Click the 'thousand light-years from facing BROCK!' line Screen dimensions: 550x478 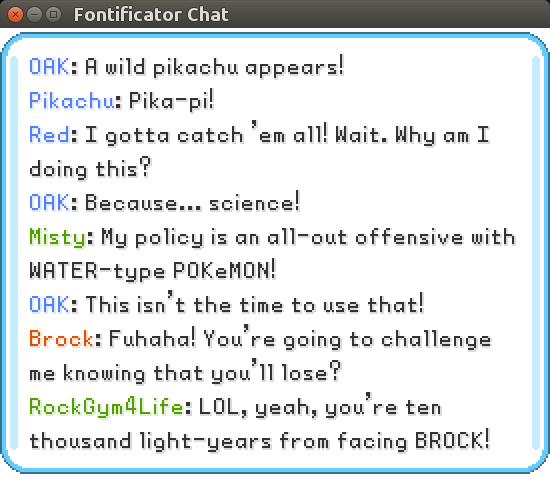(259, 441)
